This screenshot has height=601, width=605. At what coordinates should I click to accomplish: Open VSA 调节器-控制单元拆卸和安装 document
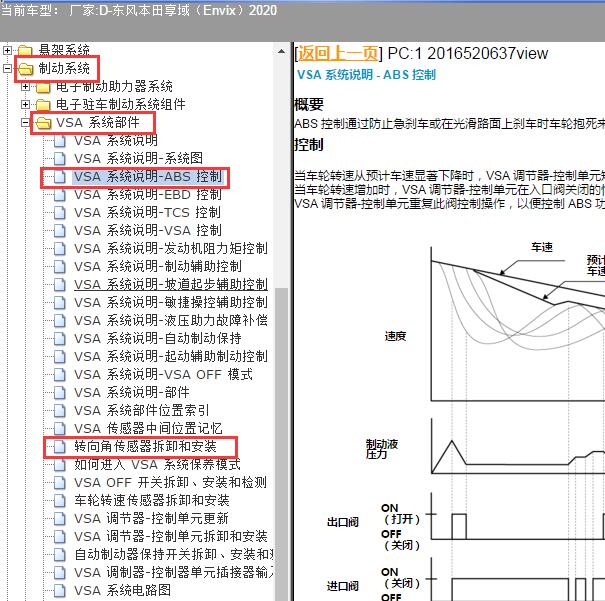(x=171, y=537)
